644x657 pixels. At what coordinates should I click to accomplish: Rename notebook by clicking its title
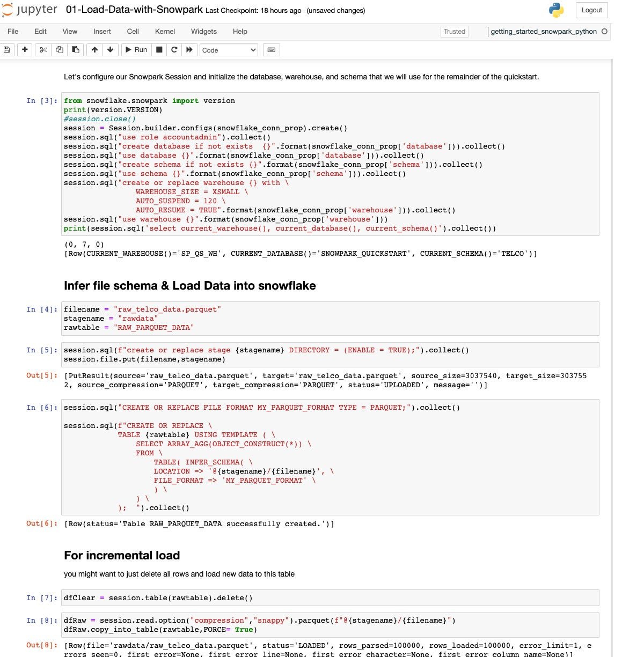tap(134, 10)
